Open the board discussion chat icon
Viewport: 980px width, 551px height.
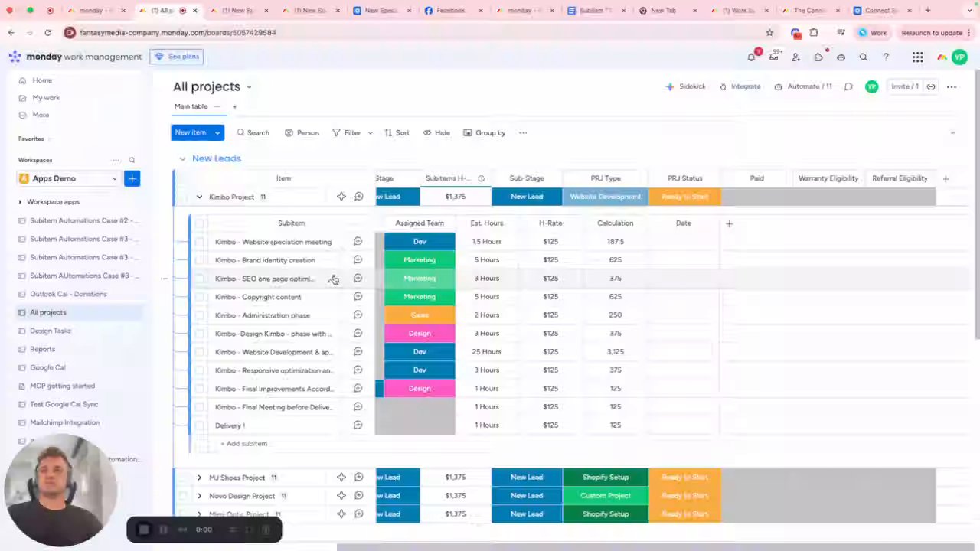tap(848, 86)
